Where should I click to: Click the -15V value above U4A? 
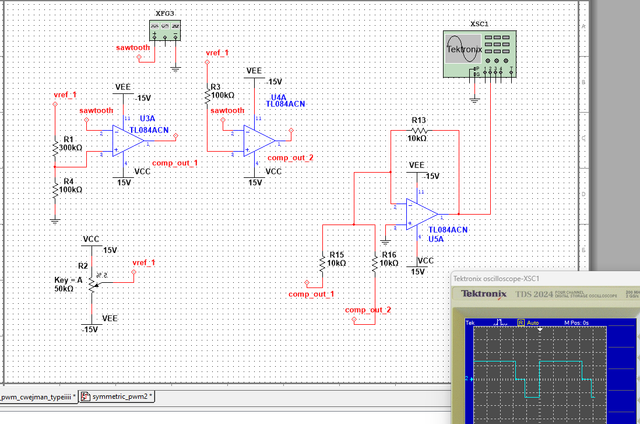[275, 82]
